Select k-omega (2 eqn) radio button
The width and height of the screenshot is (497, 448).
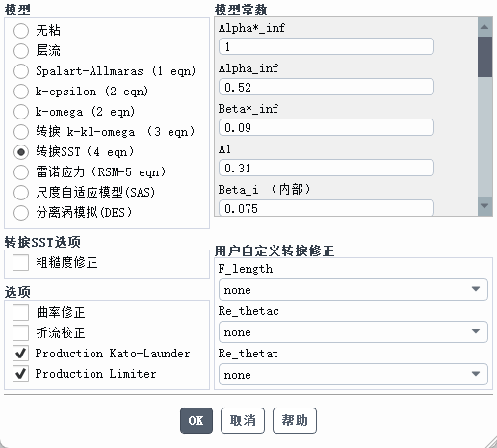[x=21, y=112]
